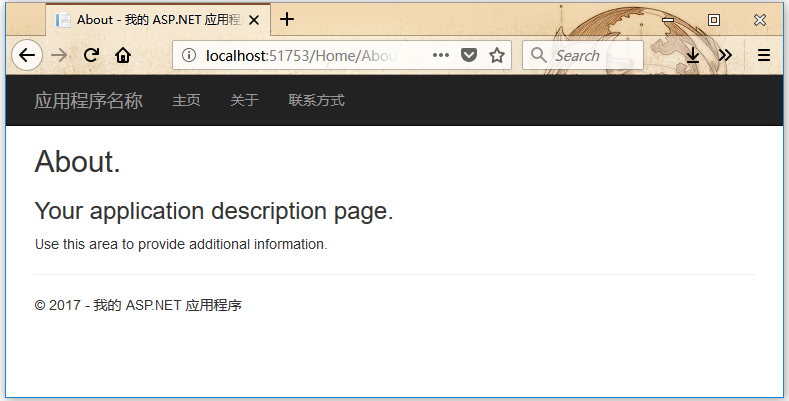Show site information for localhost
The image size is (789, 401).
click(x=190, y=56)
